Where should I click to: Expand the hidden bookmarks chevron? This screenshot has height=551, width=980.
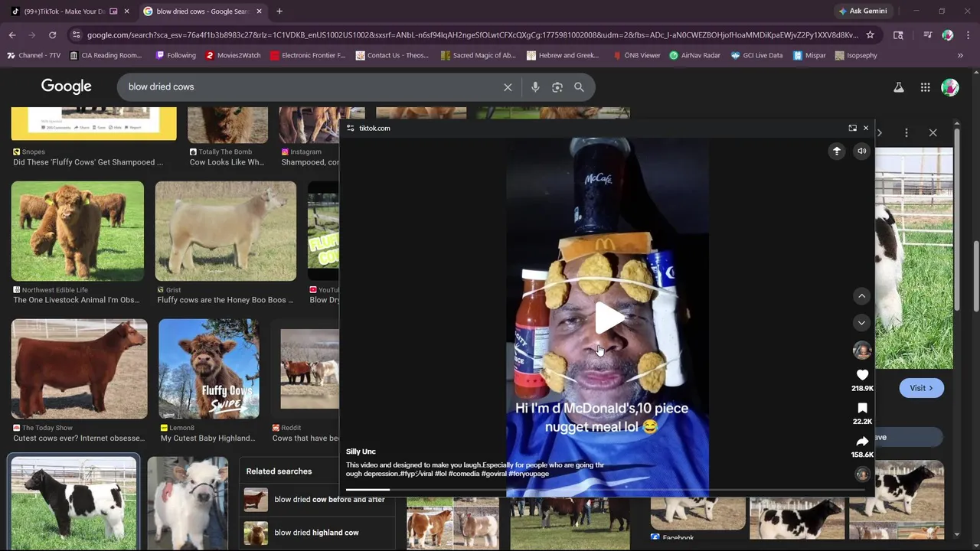point(960,55)
